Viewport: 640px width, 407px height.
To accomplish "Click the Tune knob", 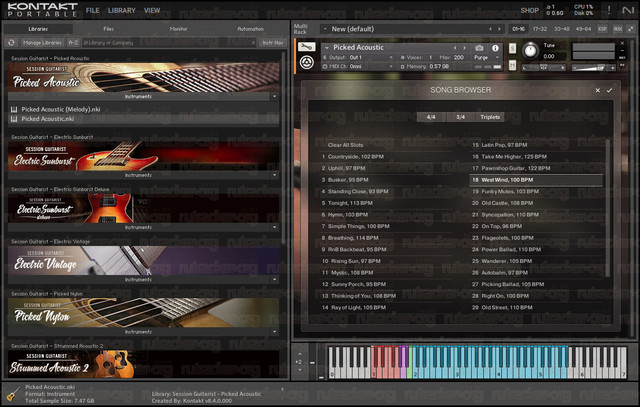I will click(530, 51).
